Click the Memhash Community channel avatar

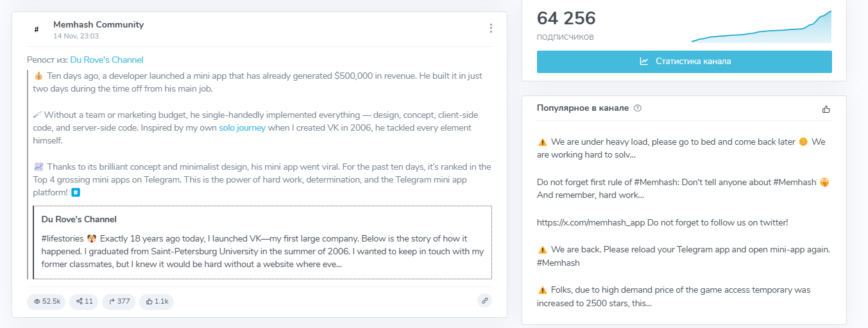[37, 29]
